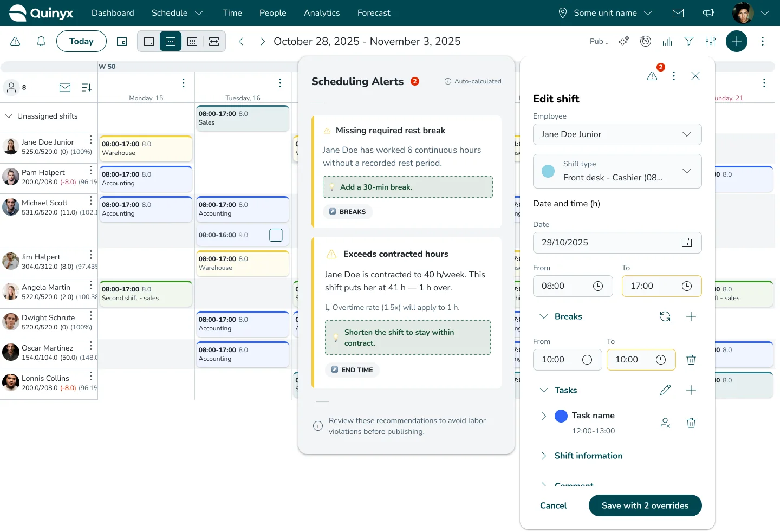780x532 pixels.
Task: Open display options sliders icon
Action: click(x=711, y=41)
